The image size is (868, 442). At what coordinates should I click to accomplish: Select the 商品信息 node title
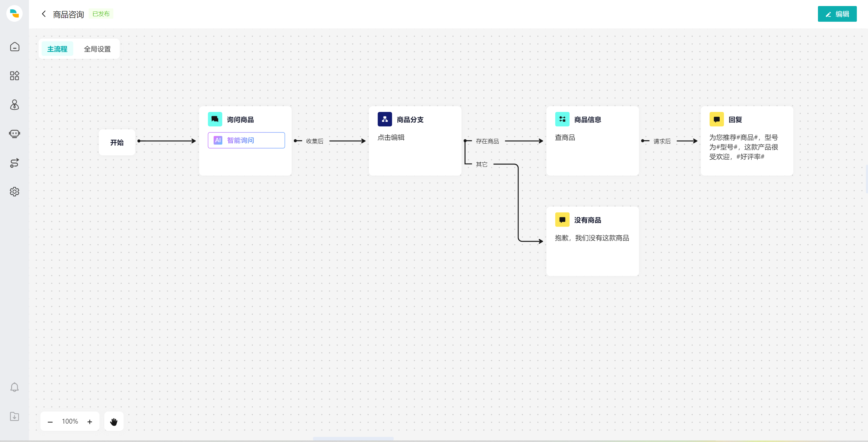coord(588,120)
